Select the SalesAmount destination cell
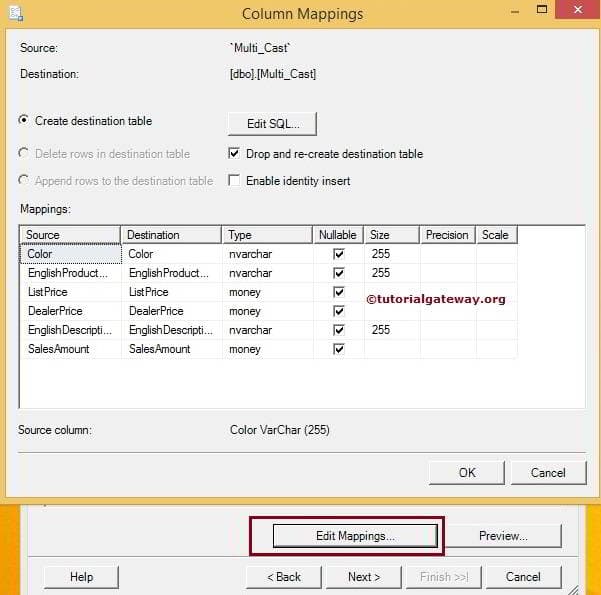The width and height of the screenshot is (601, 595). (x=172, y=349)
